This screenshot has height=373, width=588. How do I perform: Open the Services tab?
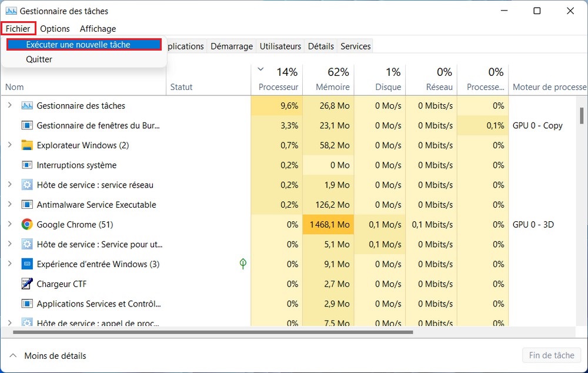(355, 46)
